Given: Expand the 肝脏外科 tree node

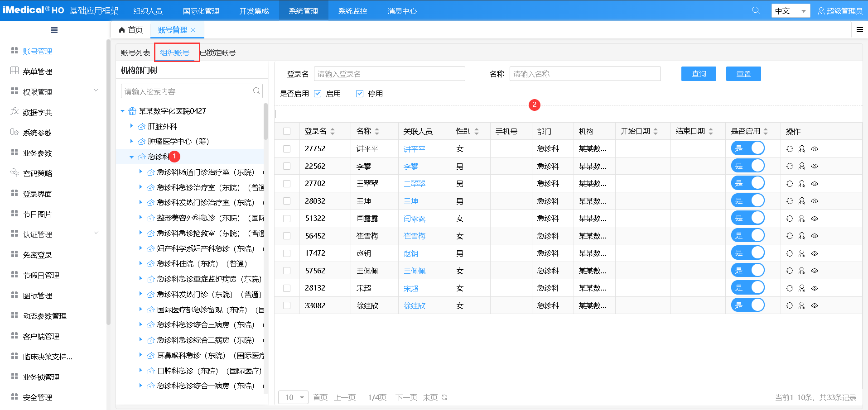Looking at the screenshot, I should [131, 126].
